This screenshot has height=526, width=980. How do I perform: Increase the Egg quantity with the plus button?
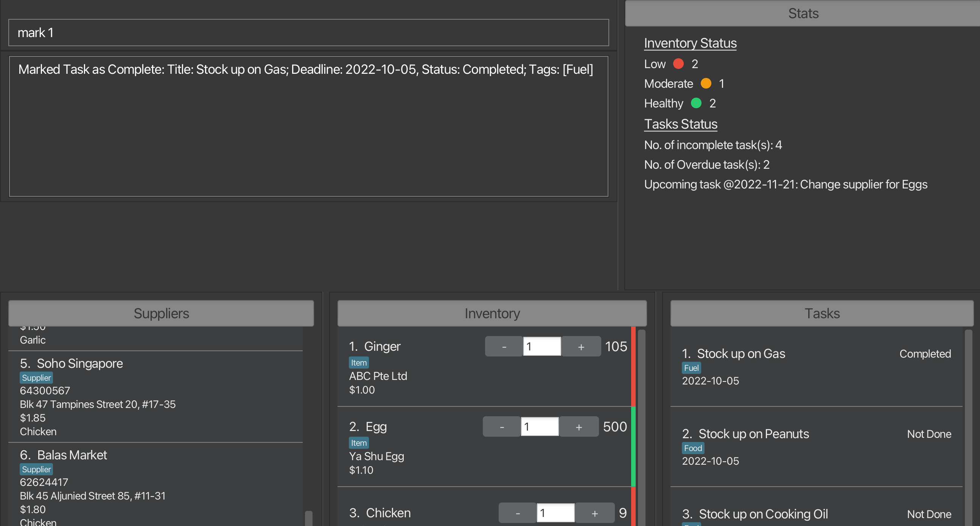[x=579, y=426]
